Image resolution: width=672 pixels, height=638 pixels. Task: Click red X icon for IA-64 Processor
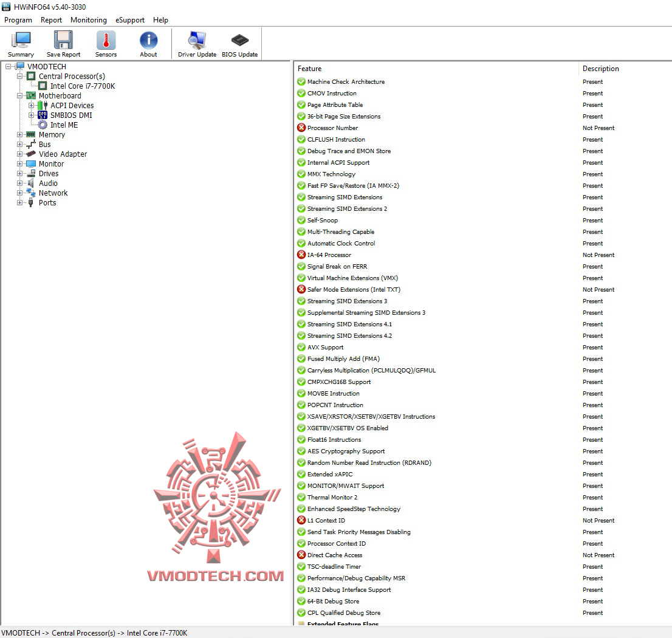click(x=301, y=255)
